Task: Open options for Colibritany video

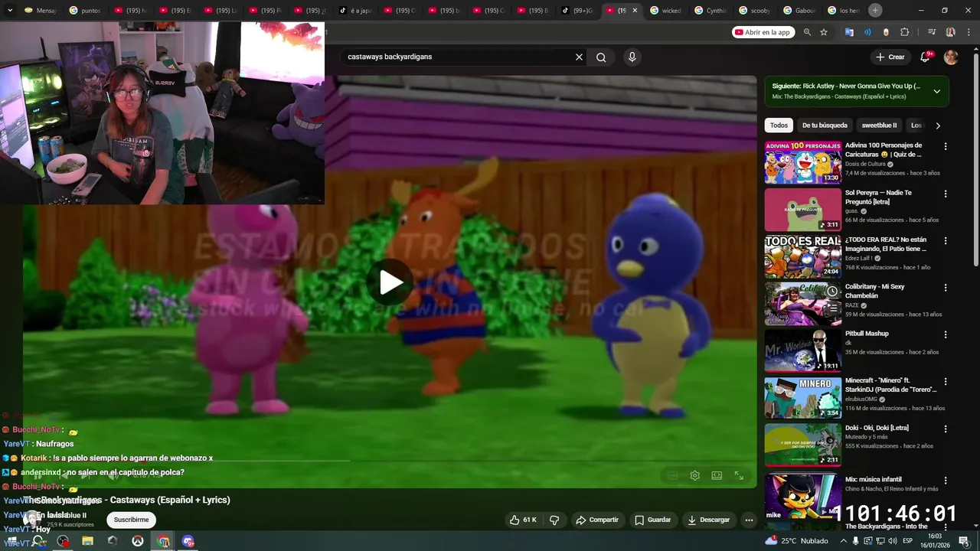Action: (946, 288)
